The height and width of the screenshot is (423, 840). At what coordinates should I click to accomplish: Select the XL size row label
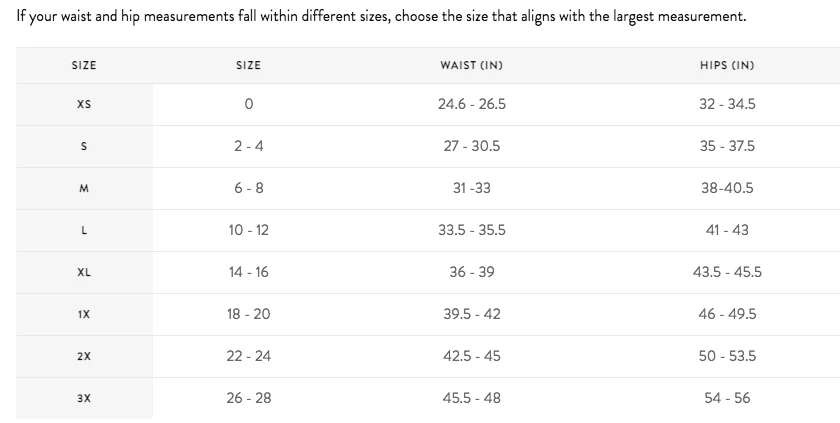[x=84, y=272]
